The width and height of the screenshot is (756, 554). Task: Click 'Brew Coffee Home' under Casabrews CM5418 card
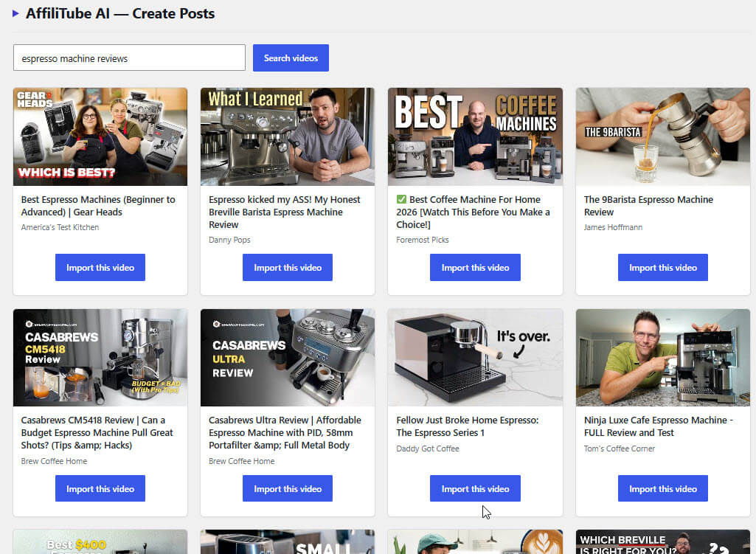(x=54, y=461)
